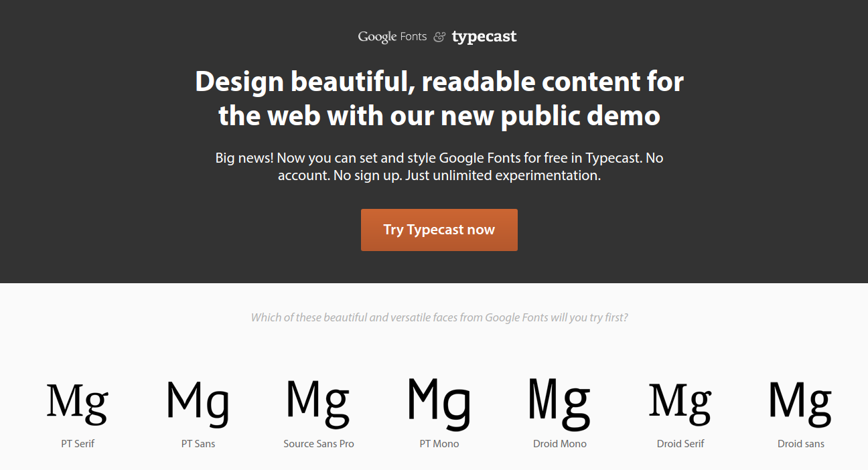This screenshot has height=470, width=868.
Task: Click the headline "Design beautiful, readable content"
Action: [x=439, y=99]
